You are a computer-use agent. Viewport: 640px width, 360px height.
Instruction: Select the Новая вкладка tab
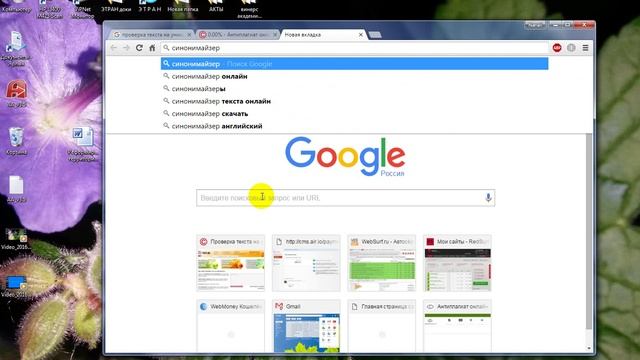pos(322,35)
